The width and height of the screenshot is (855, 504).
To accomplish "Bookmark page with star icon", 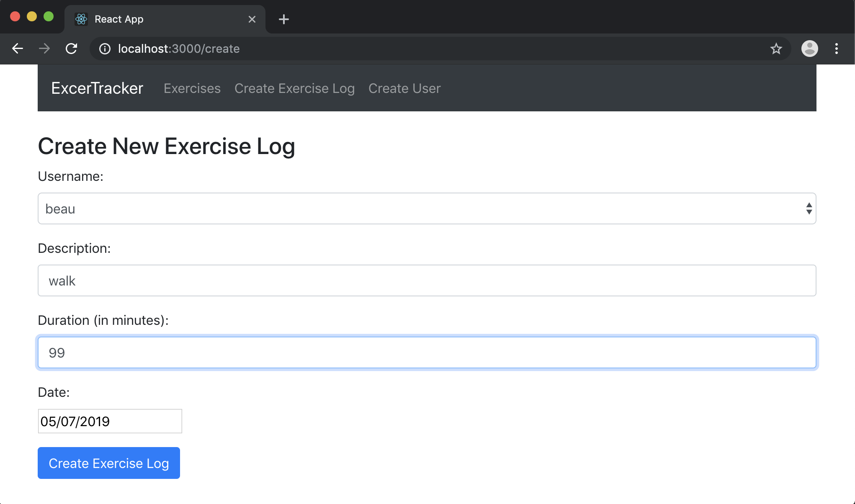I will coord(776,49).
